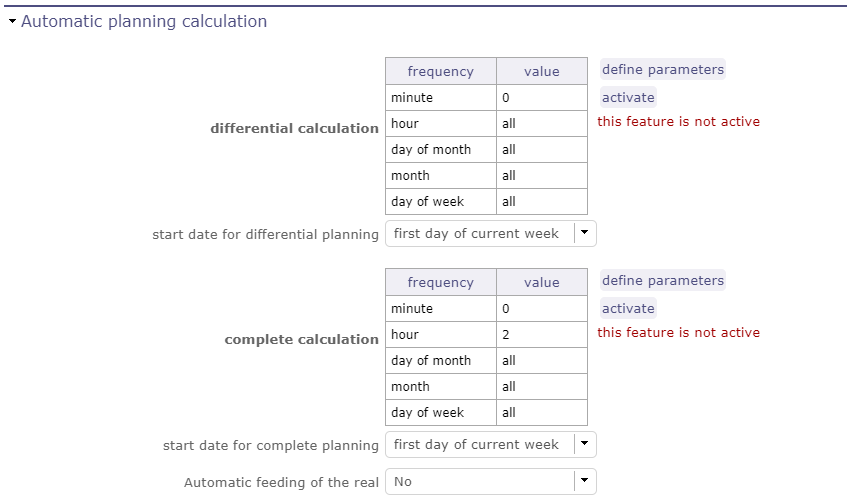The image size is (847, 502).
Task: Collapse the Automatic planning calculation section
Action: coord(13,21)
